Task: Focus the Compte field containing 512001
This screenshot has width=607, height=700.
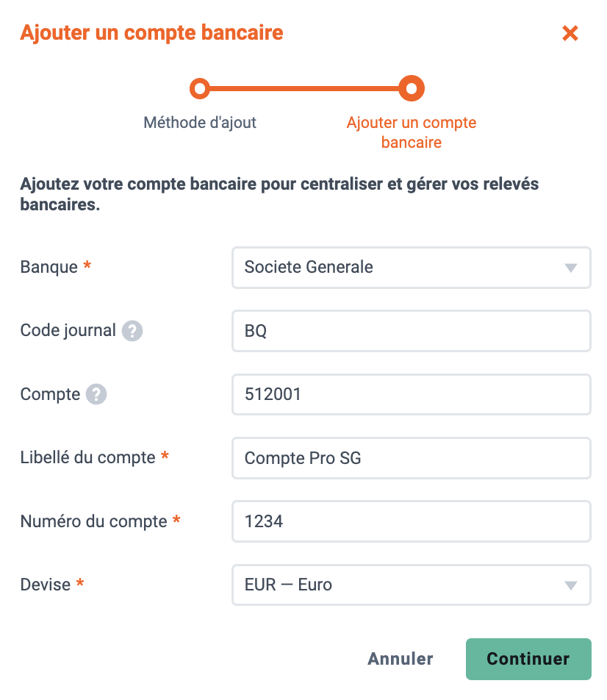Action: [411, 394]
